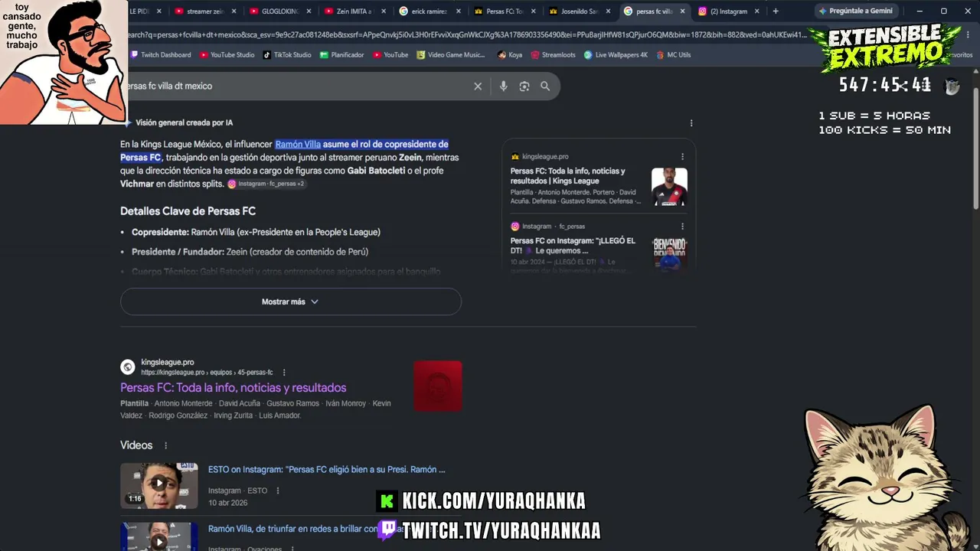980x551 pixels.
Task: Open the Ramón Villa link in the AI overview
Action: click(298, 145)
